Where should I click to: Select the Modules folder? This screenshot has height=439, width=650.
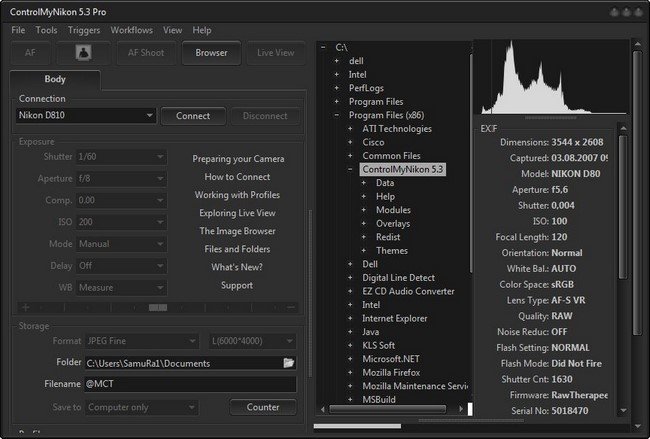[x=393, y=210]
